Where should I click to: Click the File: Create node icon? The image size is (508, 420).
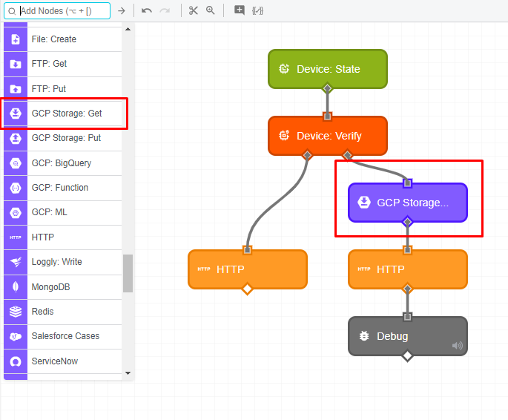tap(16, 39)
